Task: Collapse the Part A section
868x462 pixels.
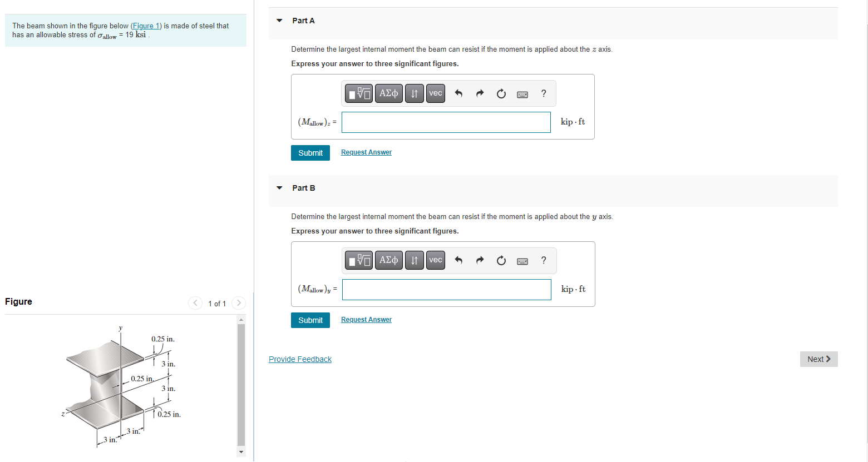Action: pyautogui.click(x=279, y=21)
